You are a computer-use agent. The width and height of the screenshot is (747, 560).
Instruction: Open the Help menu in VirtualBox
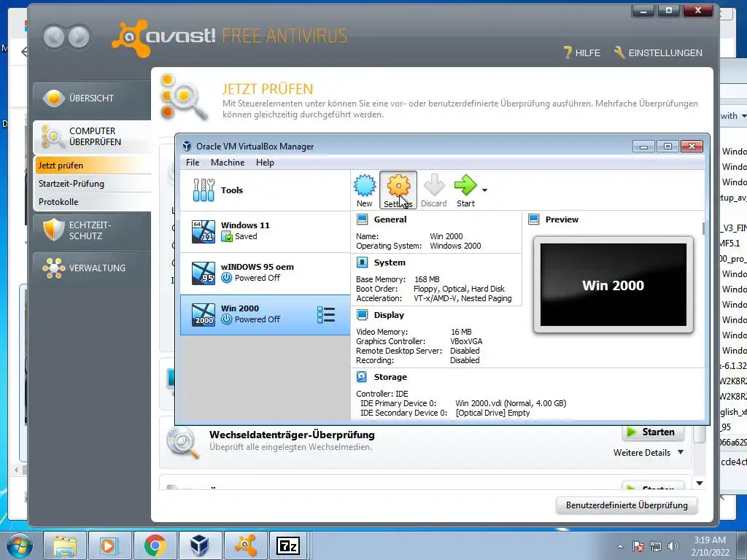point(265,163)
